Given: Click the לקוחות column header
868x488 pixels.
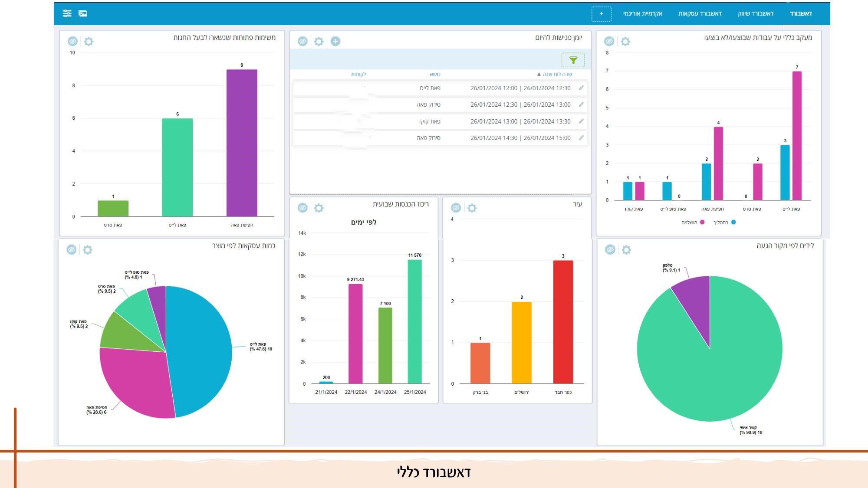Looking at the screenshot, I should click(358, 74).
